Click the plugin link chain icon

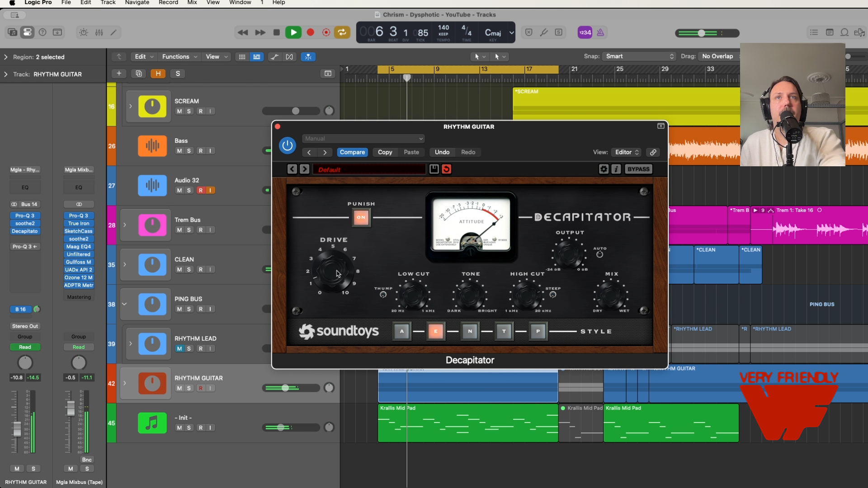coord(653,152)
